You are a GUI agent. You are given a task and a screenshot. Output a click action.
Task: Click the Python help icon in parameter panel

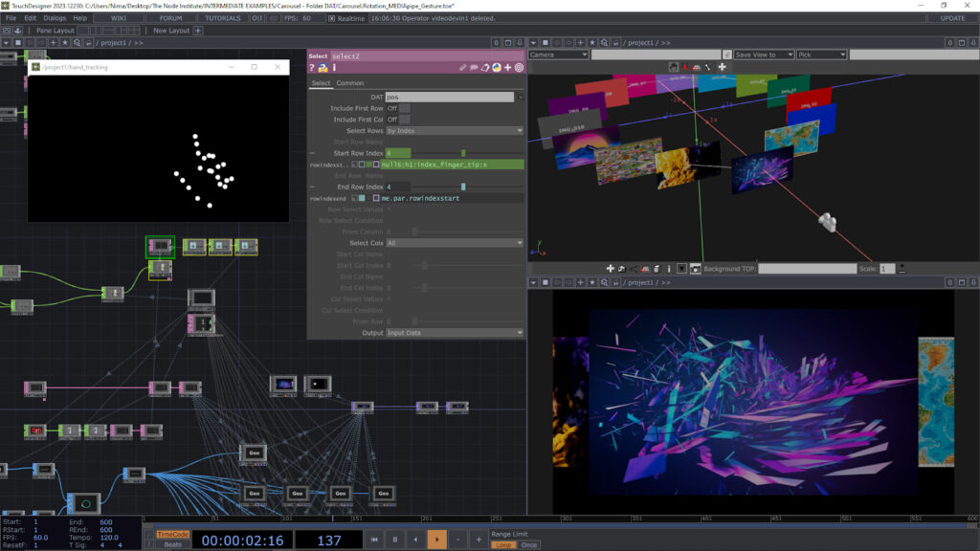point(323,68)
